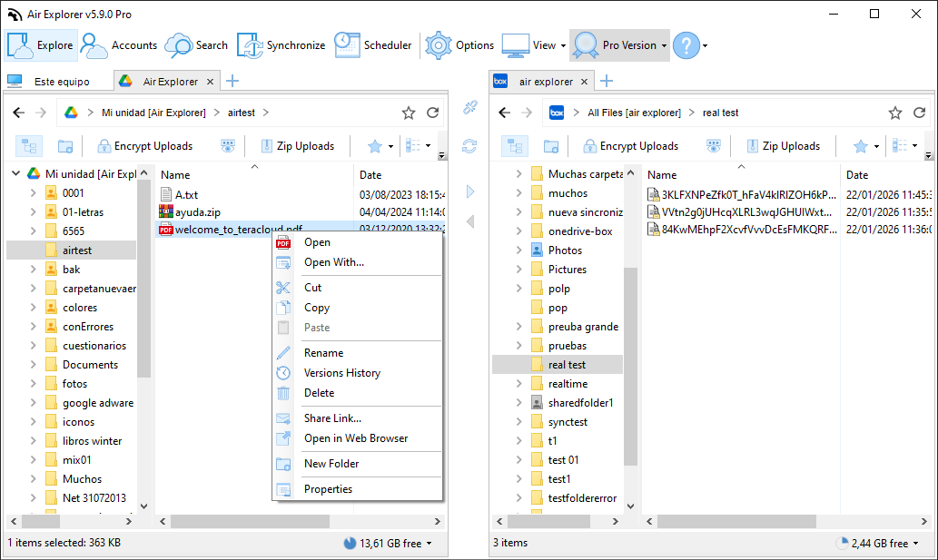938x560 pixels.
Task: Select Rename in the context menu
Action: pos(321,352)
